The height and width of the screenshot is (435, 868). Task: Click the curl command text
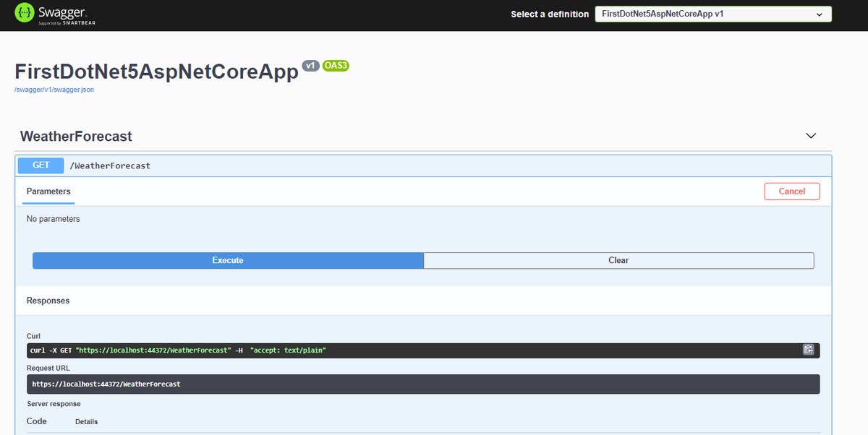tap(178, 350)
